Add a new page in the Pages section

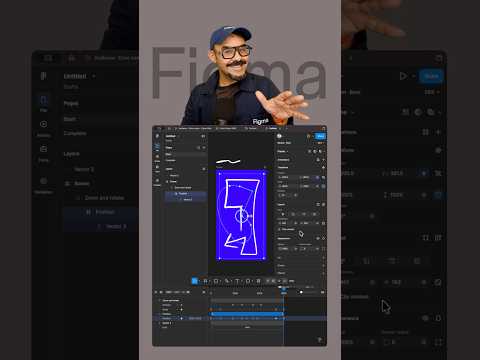[x=204, y=147]
